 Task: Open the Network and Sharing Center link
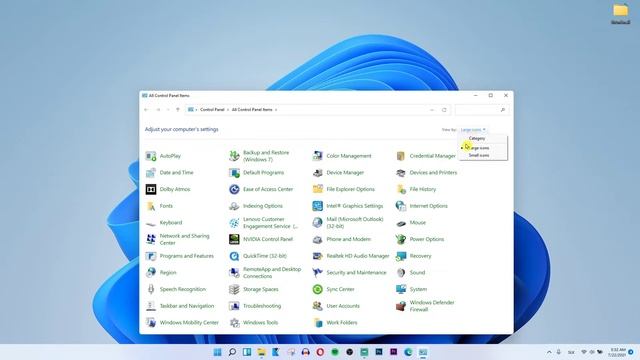click(x=184, y=239)
